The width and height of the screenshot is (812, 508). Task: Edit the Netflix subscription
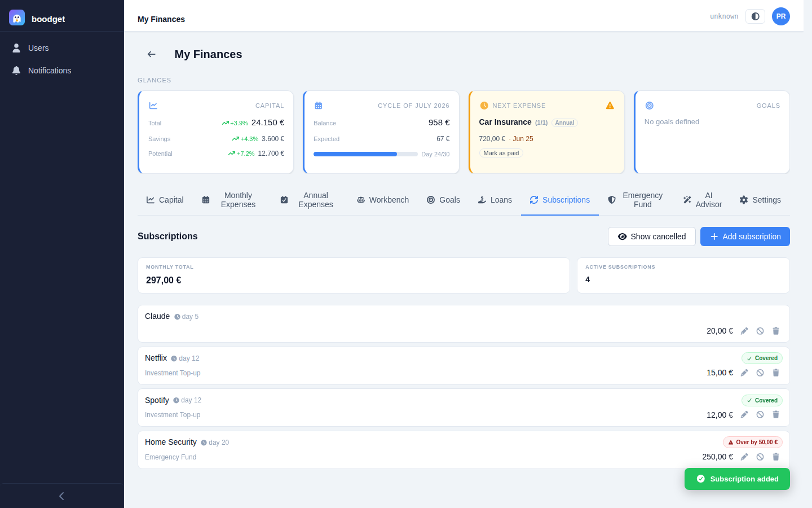tap(744, 373)
